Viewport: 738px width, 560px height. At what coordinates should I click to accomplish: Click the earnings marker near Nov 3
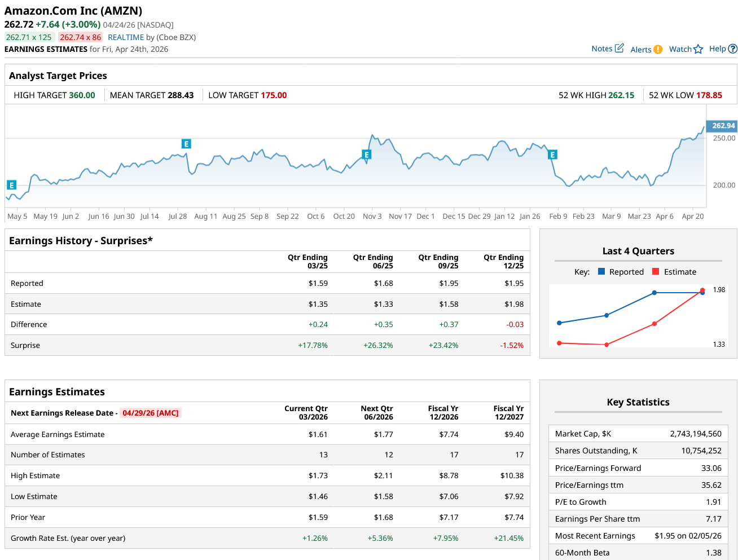click(x=366, y=155)
